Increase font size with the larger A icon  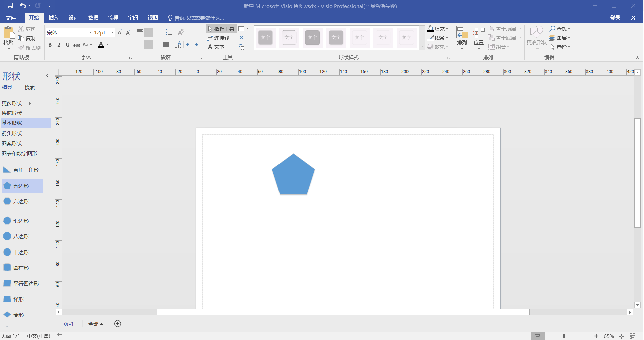[x=120, y=32]
